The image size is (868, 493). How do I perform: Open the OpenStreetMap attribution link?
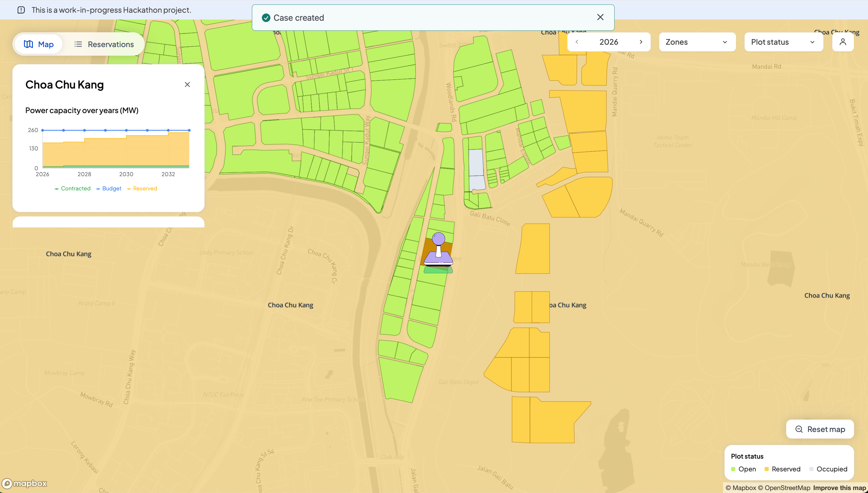click(784, 488)
